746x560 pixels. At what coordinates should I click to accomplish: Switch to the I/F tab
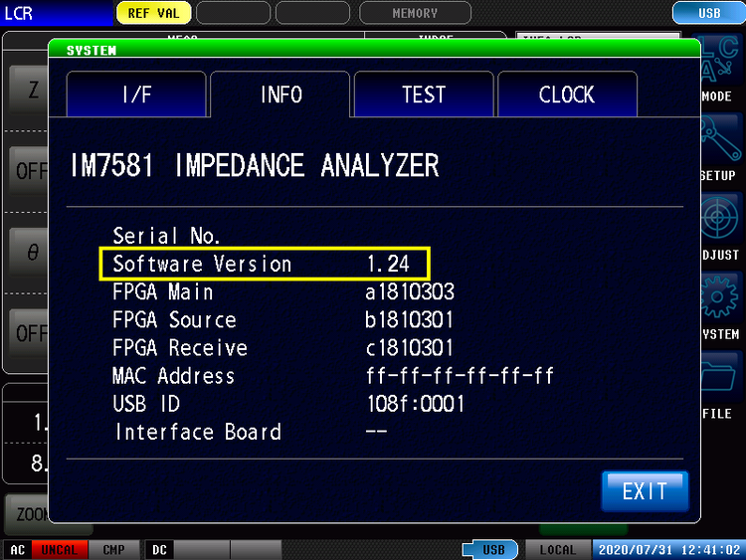(136, 94)
